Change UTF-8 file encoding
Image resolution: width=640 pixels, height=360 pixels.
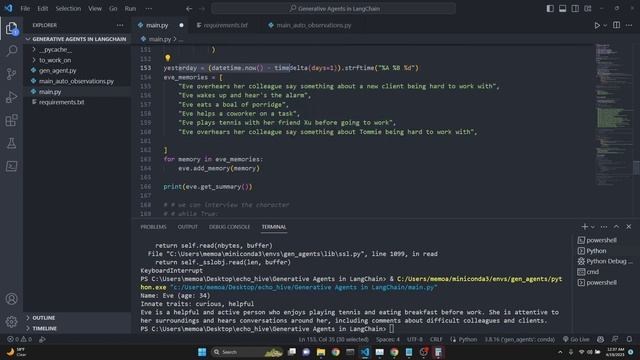coord(415,339)
